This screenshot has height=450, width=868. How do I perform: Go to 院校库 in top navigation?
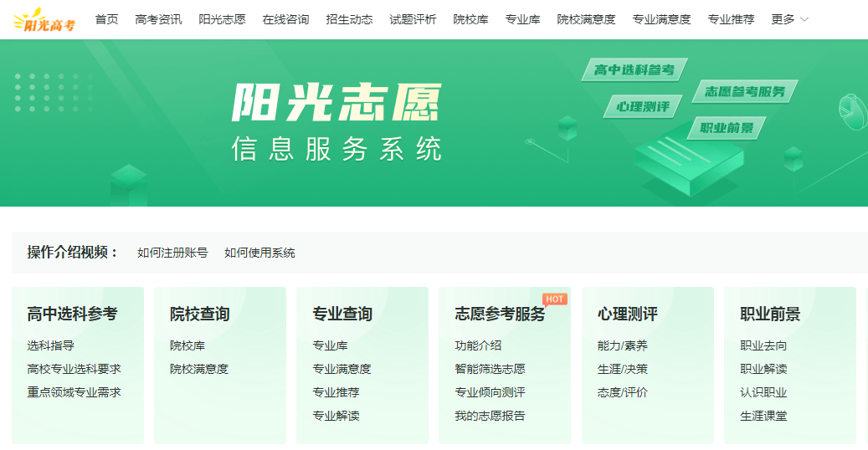point(470,19)
